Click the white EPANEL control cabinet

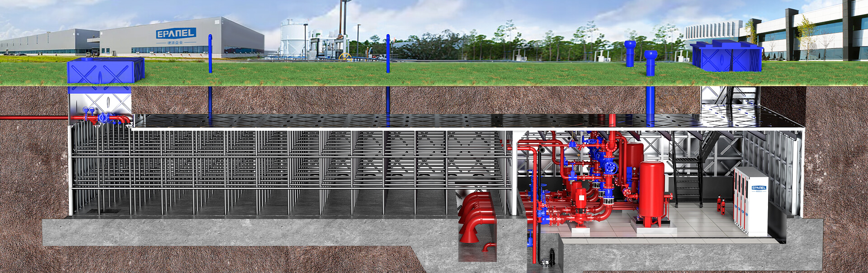(x=750, y=201)
